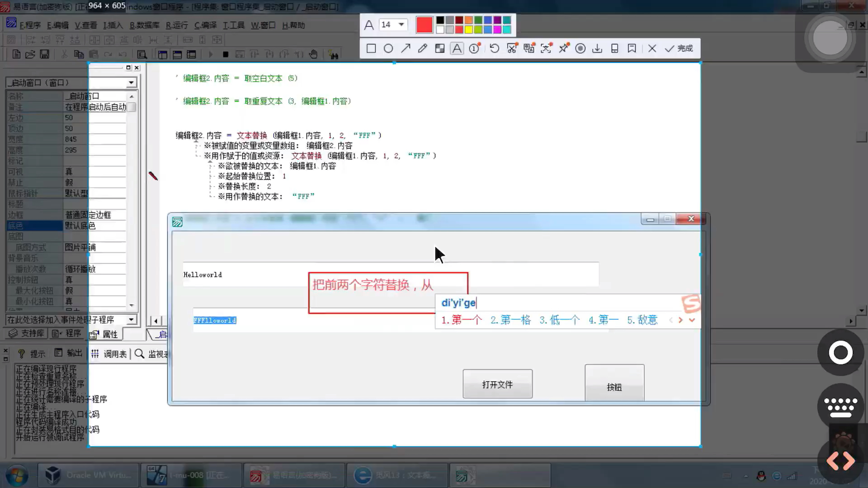Pick the pencil freehand tool

point(423,48)
